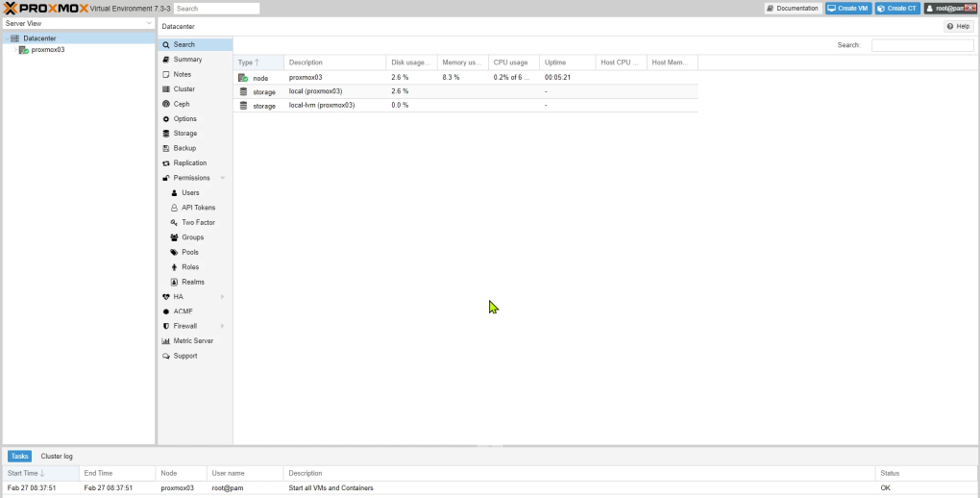Click the Datacenter server icon in the tree
Viewport: 980px width, 498px height.
coord(15,38)
